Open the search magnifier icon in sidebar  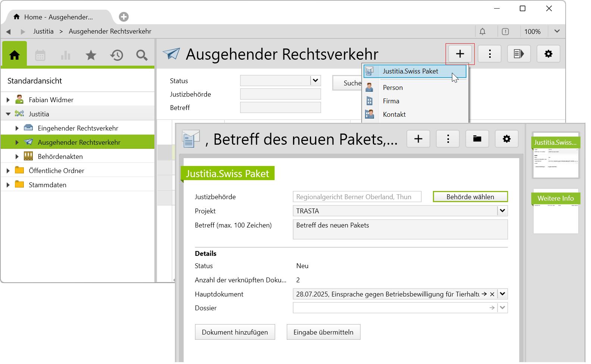pyautogui.click(x=142, y=56)
